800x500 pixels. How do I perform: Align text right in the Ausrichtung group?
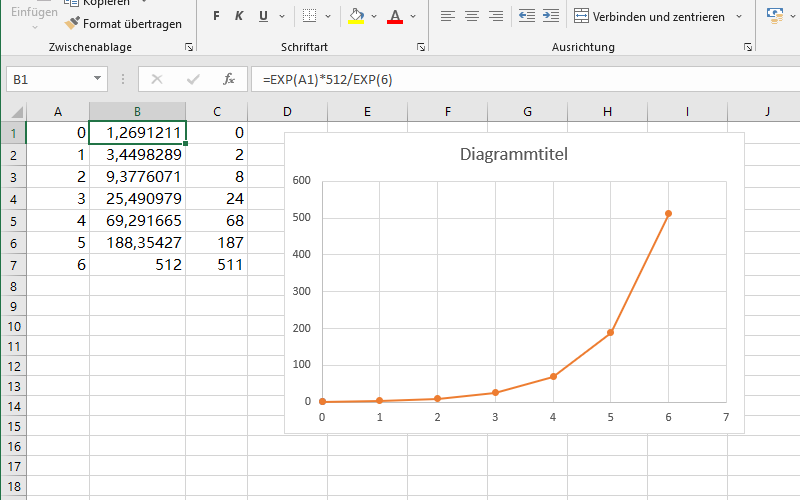(x=496, y=16)
